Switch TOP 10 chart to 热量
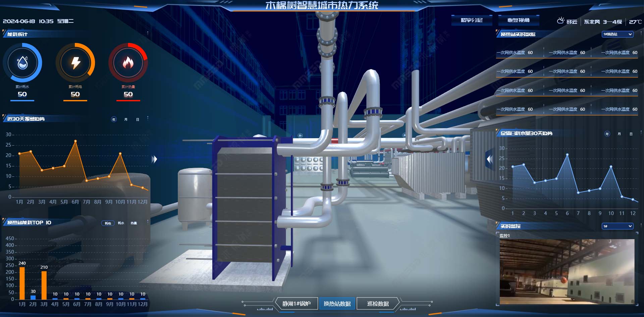The image size is (644, 317). point(134,223)
